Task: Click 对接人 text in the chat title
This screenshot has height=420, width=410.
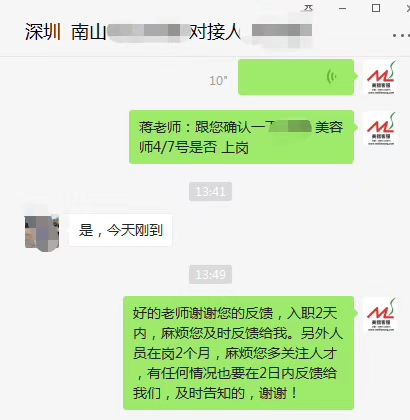Action: [x=215, y=32]
